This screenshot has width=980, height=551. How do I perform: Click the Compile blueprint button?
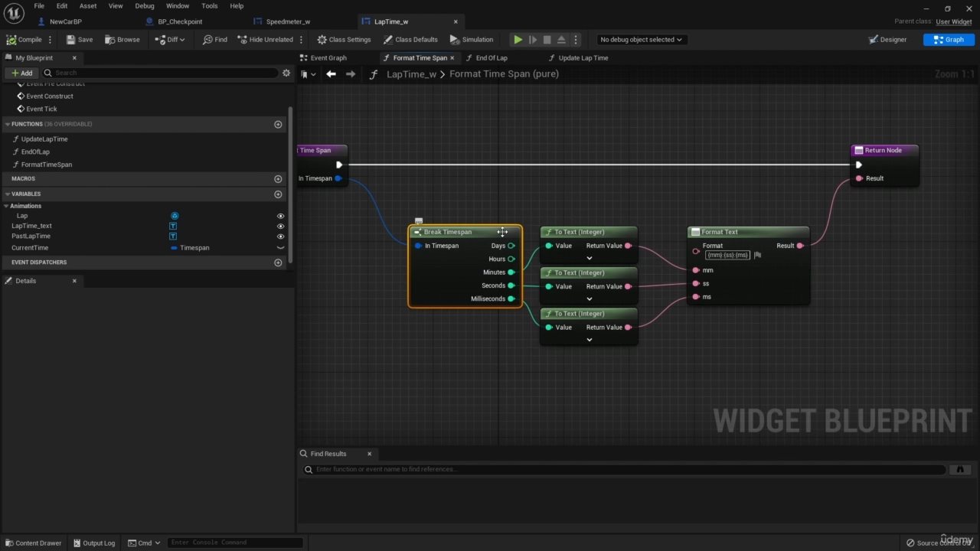pyautogui.click(x=24, y=40)
